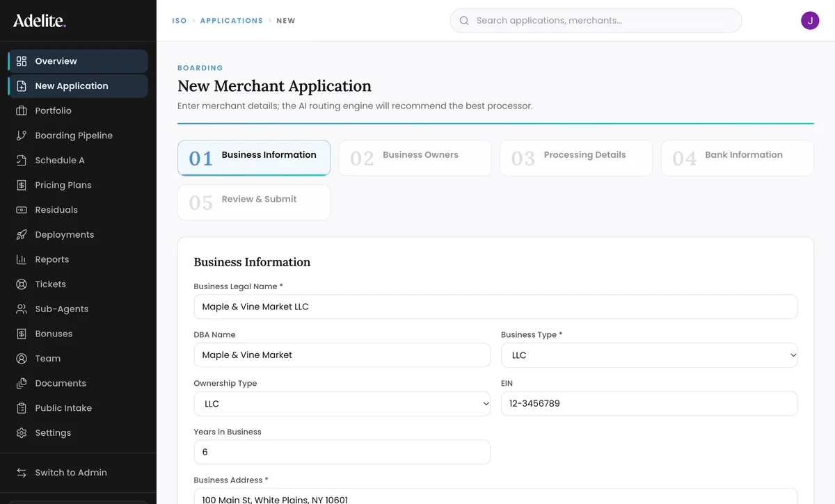Click the Overview grid icon

pos(22,61)
